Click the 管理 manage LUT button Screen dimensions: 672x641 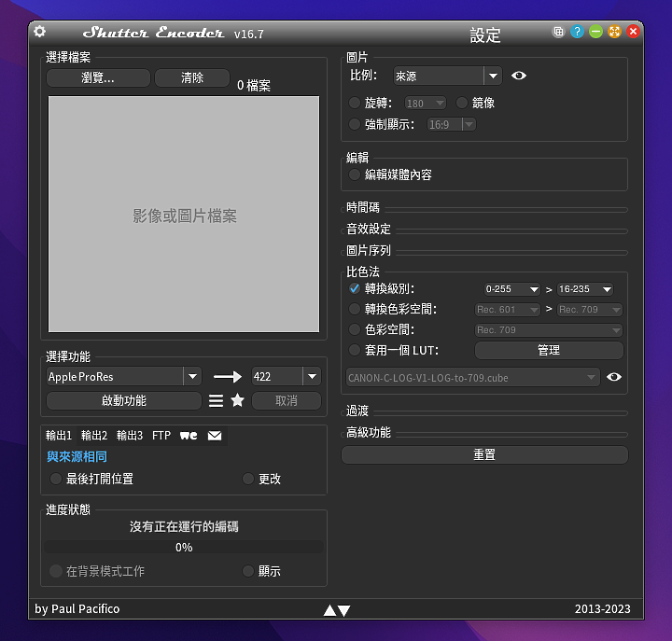tap(549, 350)
